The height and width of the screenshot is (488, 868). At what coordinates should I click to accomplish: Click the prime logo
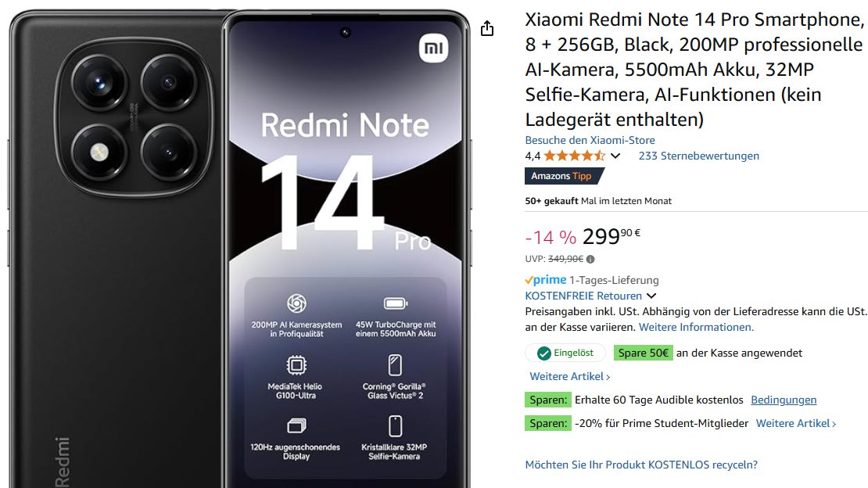coord(546,280)
